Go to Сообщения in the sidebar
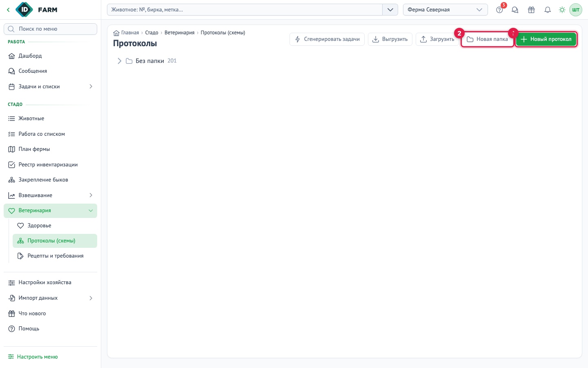 pyautogui.click(x=50, y=71)
